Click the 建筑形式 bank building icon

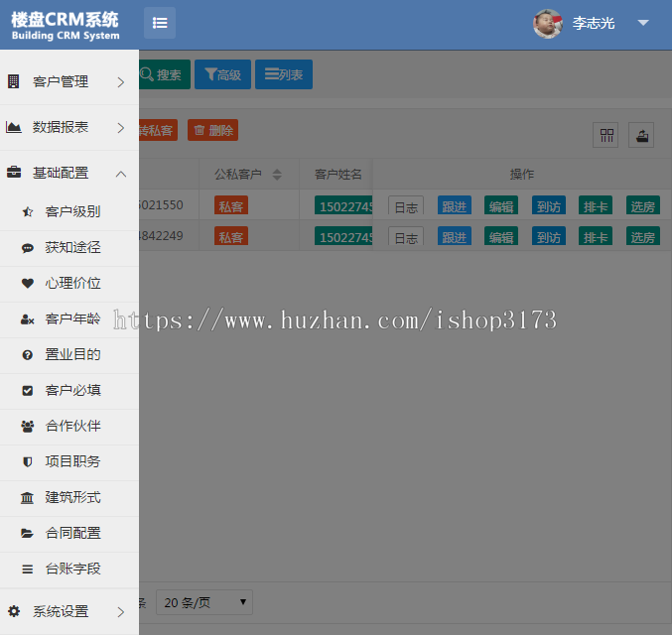coord(28,498)
